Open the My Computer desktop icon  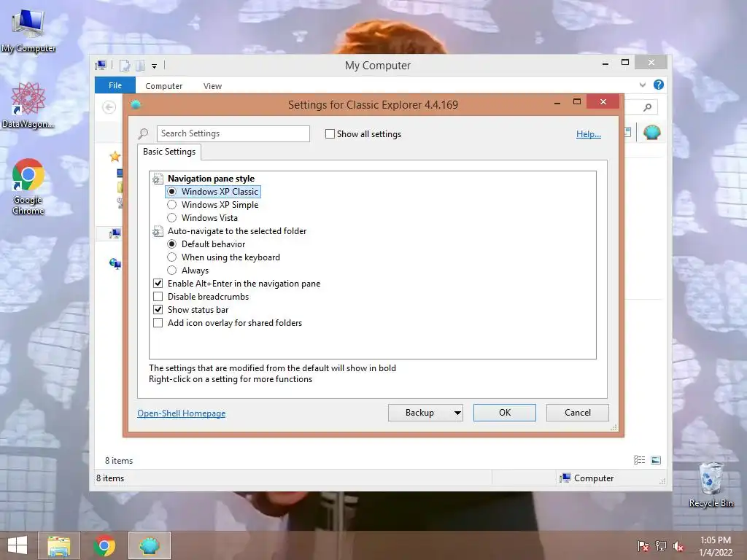tap(28, 30)
